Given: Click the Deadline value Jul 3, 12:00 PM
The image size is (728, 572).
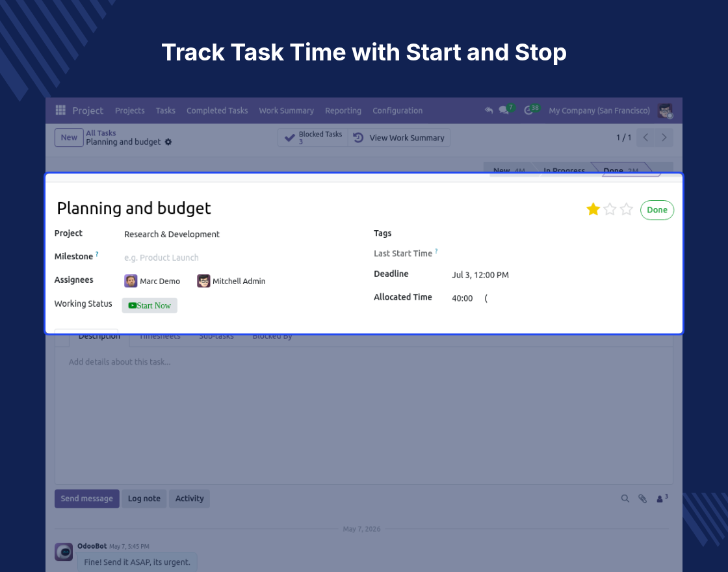Looking at the screenshot, I should tap(480, 275).
